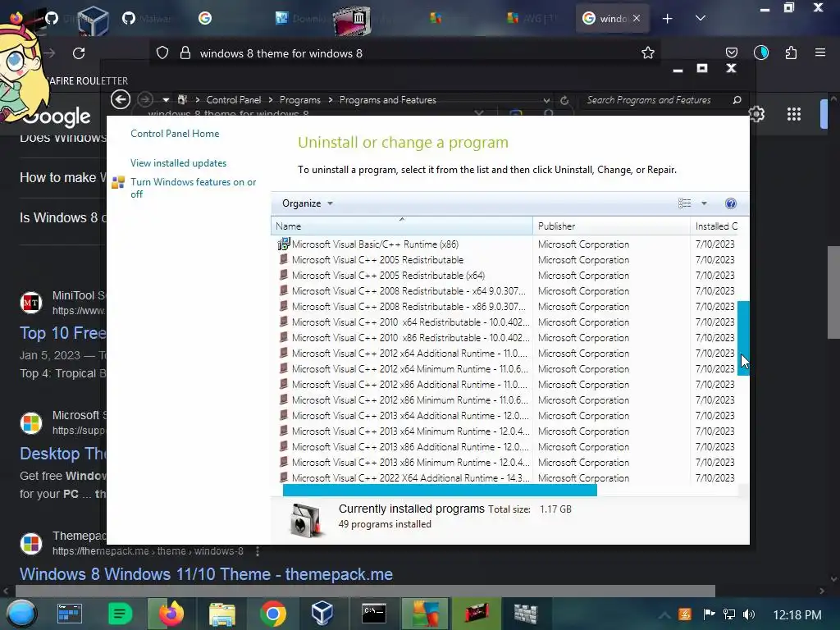The width and height of the screenshot is (840, 630).
Task: Click the Forward arrow in Programs and Features
Action: [x=145, y=99]
